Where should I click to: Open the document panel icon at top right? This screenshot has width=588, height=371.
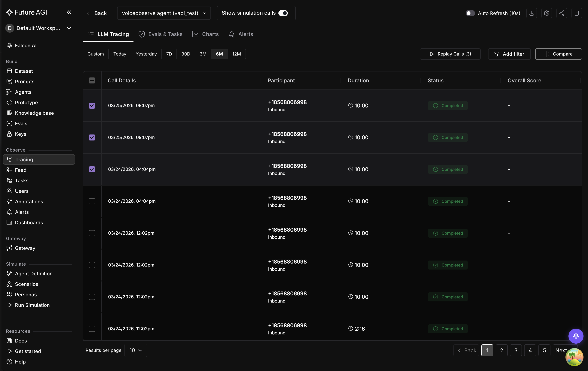point(577,13)
